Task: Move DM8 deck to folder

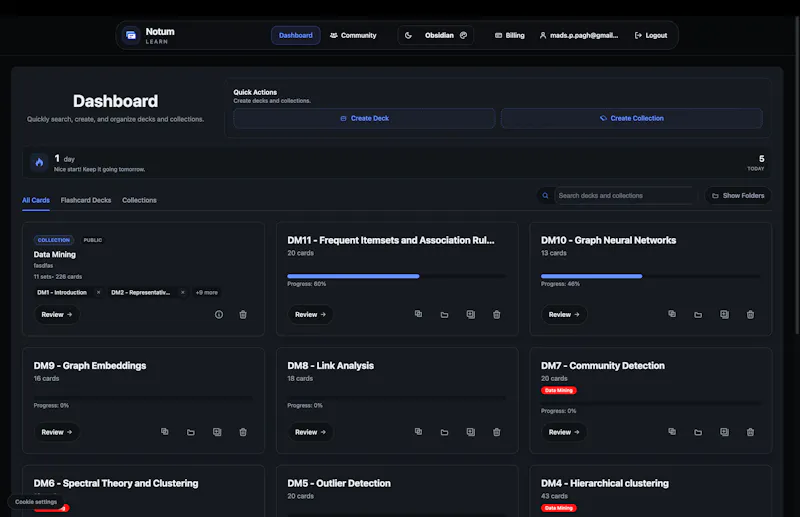Action: 444,432
